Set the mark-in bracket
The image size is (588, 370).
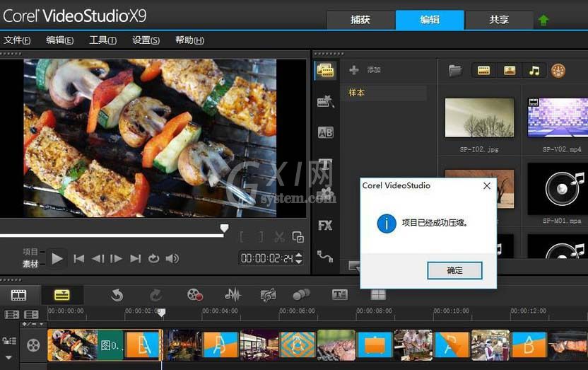(x=242, y=237)
